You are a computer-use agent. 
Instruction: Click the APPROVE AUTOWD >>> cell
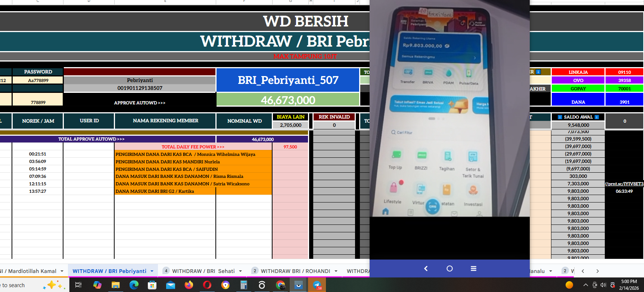coord(140,103)
